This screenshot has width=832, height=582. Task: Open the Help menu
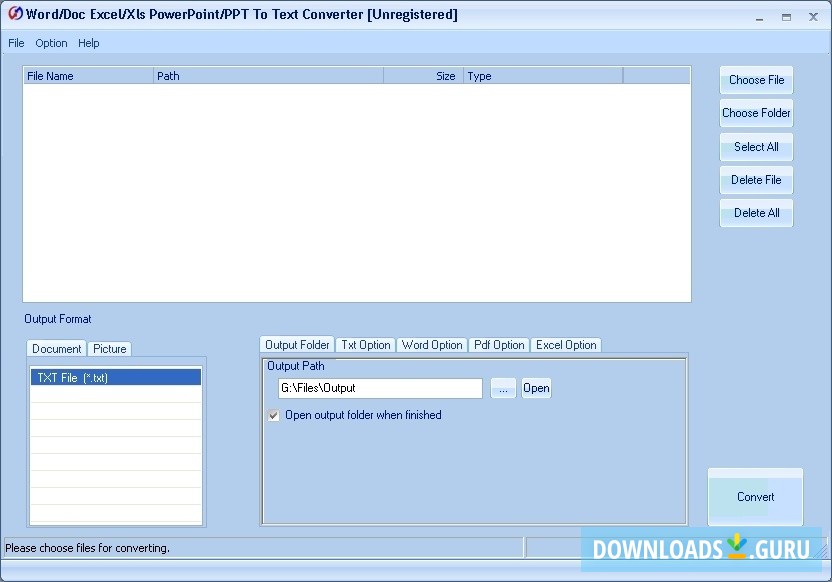point(89,43)
